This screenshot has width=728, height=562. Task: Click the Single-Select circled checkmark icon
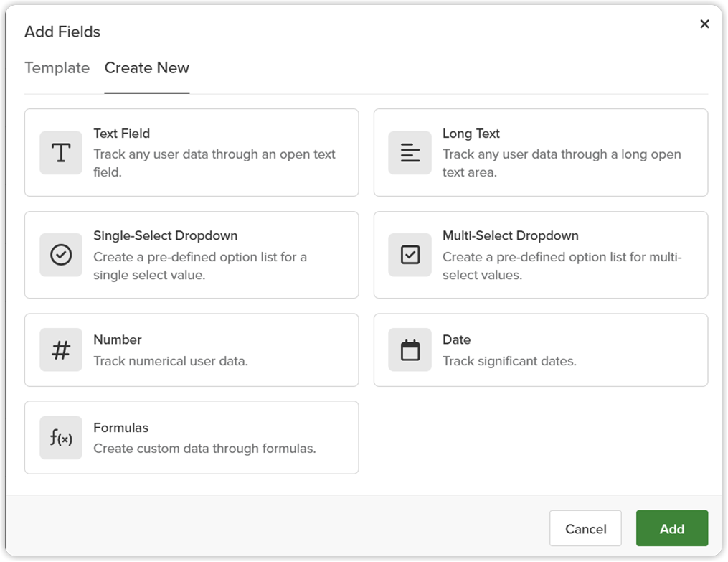61,255
